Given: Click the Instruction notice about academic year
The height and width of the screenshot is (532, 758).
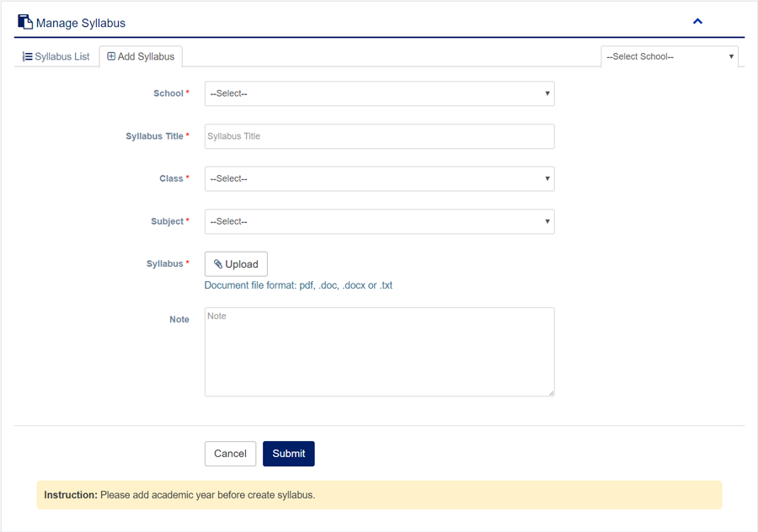Looking at the screenshot, I should click(x=380, y=495).
